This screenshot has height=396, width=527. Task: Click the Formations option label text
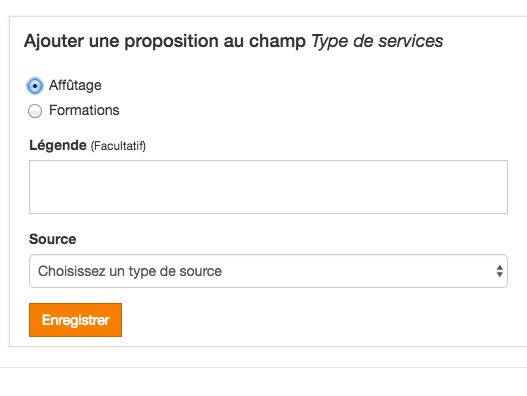(x=84, y=110)
